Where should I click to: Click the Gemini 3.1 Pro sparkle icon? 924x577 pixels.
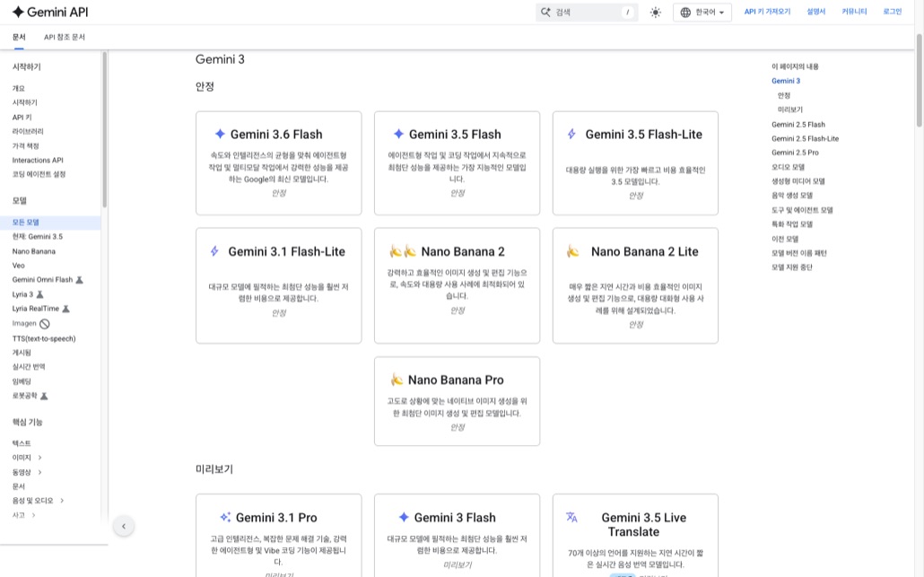(225, 517)
